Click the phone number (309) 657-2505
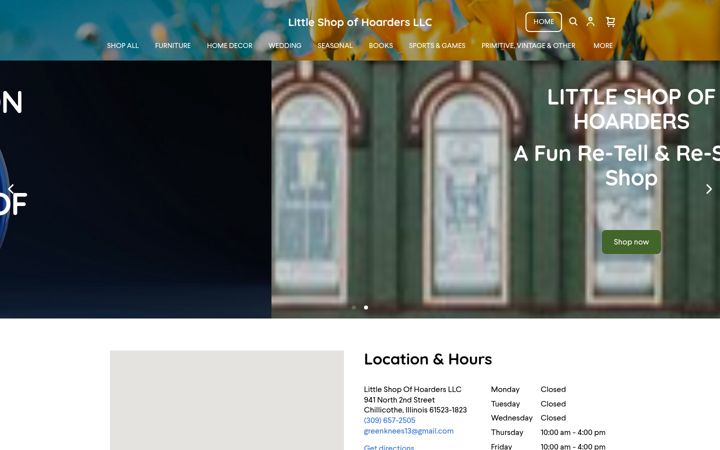This screenshot has width=720, height=450. pyautogui.click(x=389, y=420)
